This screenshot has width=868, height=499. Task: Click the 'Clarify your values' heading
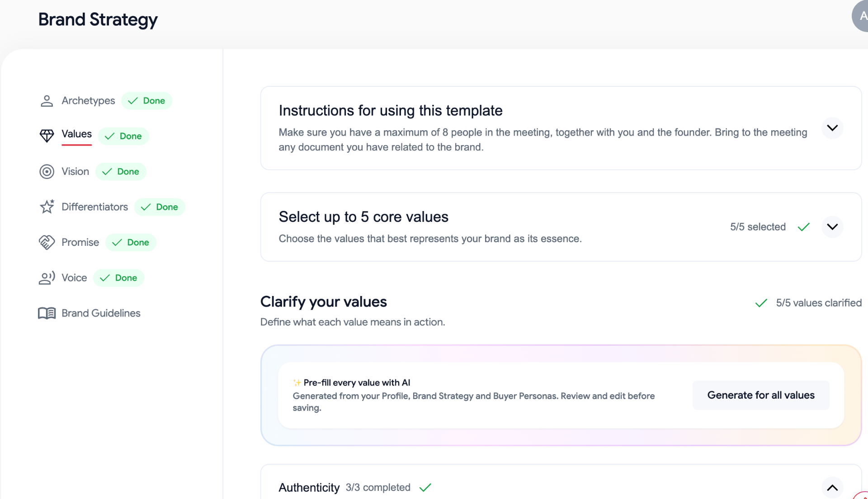324,301
